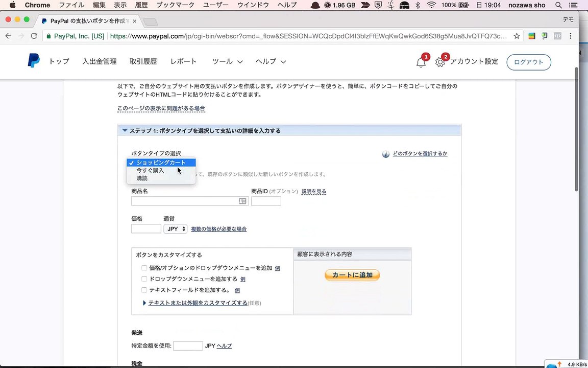Focus the 商品ID input field
This screenshot has height=368, width=588.
point(266,201)
